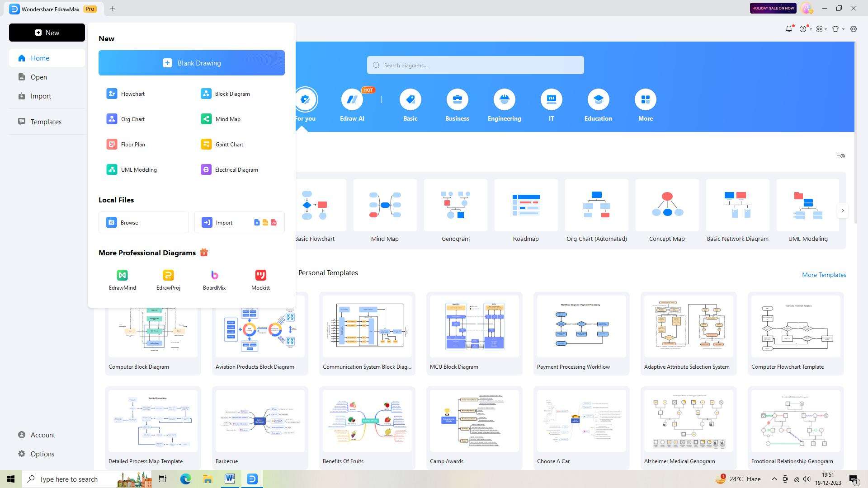The width and height of the screenshot is (868, 488).
Task: Click More Templates link
Action: (824, 275)
